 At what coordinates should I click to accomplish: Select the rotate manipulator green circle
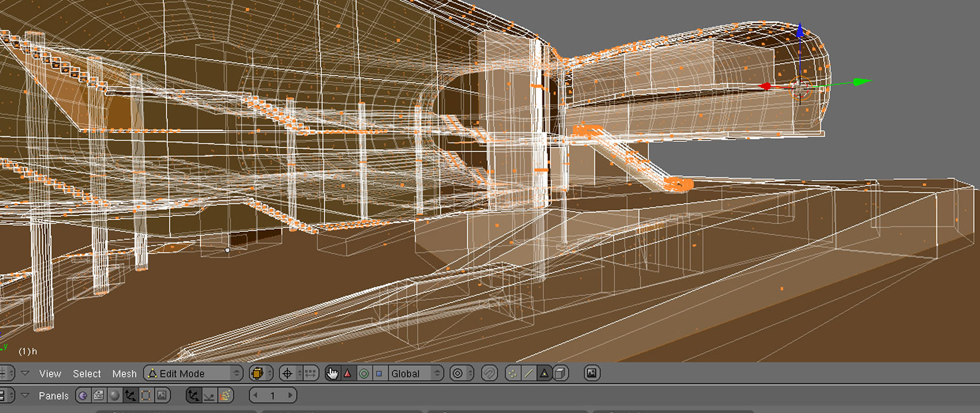(364, 373)
